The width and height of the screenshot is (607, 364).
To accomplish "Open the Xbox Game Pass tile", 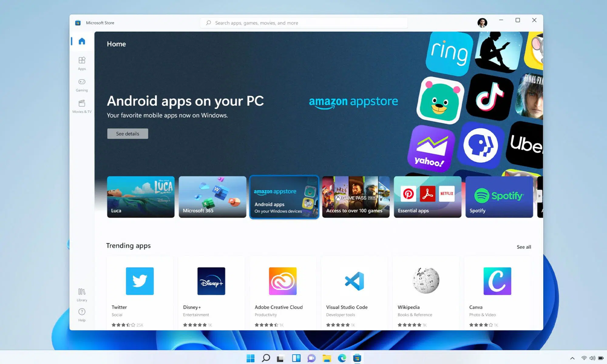I will [355, 196].
